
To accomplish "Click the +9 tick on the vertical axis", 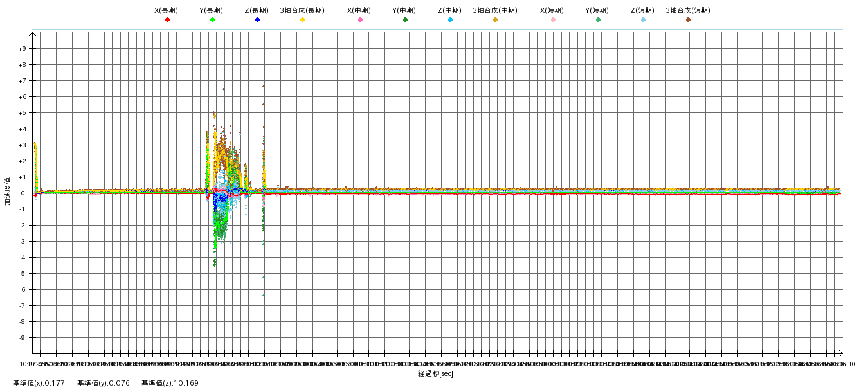I will point(22,49).
